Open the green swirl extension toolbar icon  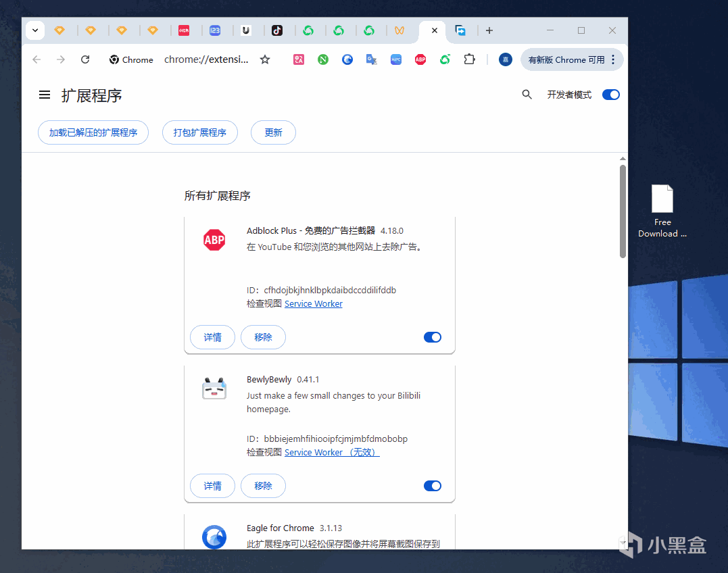445,59
